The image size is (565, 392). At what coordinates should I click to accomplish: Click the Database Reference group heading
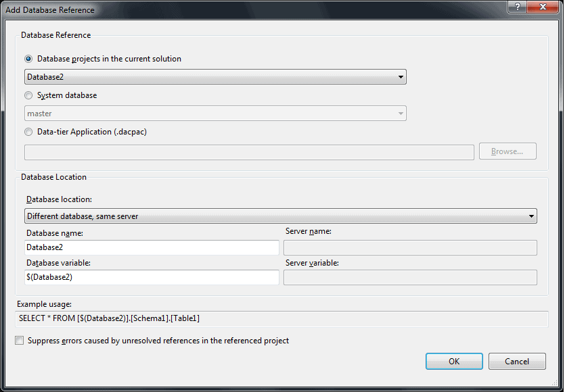coord(56,35)
